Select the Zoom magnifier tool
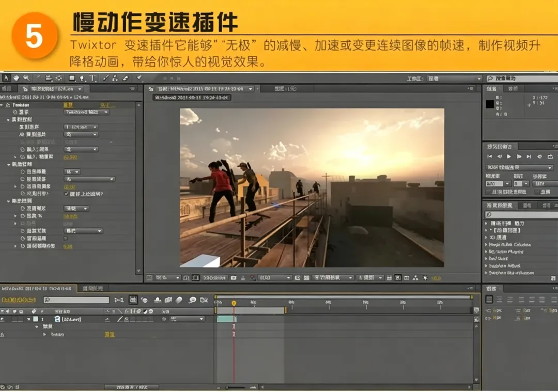 pyautogui.click(x=26, y=78)
